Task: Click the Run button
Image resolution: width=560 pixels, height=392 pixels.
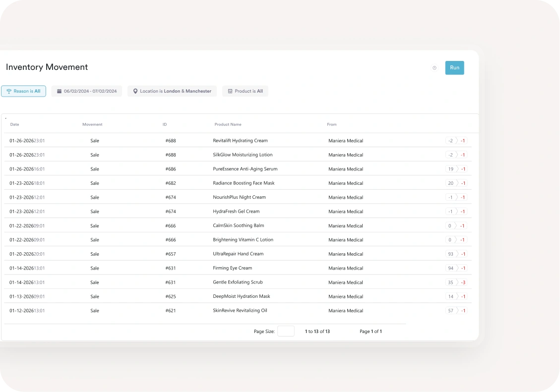Action: pyautogui.click(x=454, y=68)
